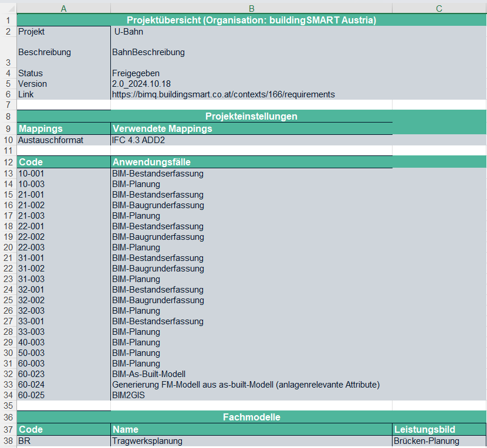487x448 pixels.
Task: Select row header 10
Action: point(8,140)
